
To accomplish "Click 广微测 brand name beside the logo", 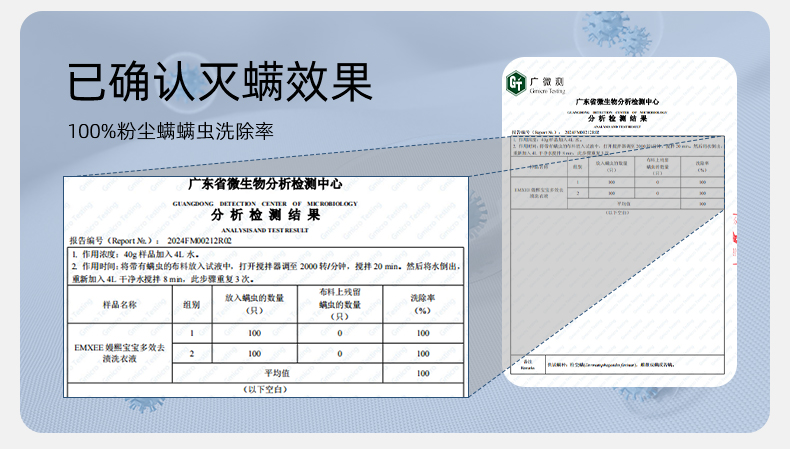I will pos(547,81).
